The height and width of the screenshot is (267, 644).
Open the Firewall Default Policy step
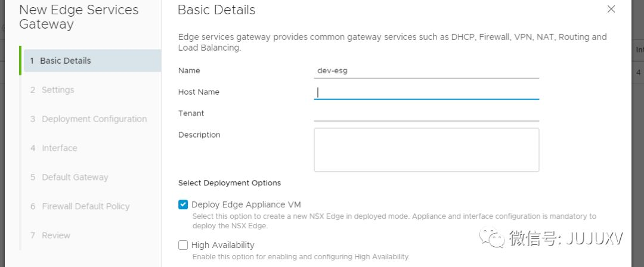(85, 207)
